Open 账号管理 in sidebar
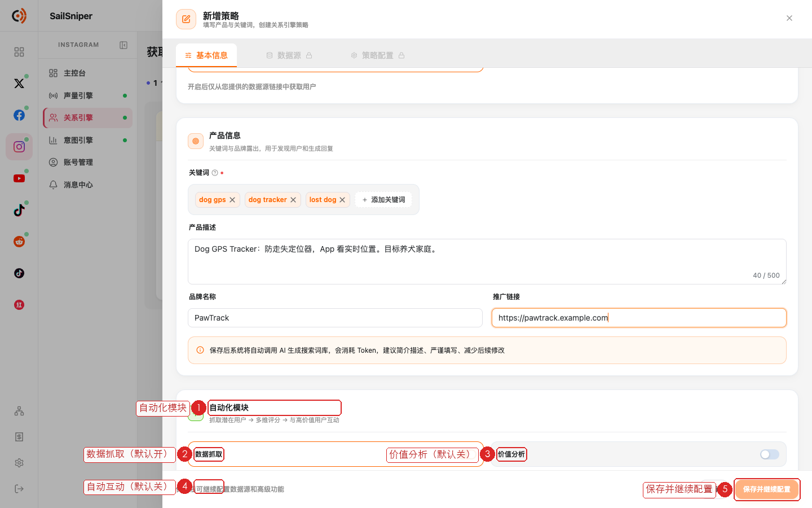This screenshot has width=812, height=508. (88, 163)
